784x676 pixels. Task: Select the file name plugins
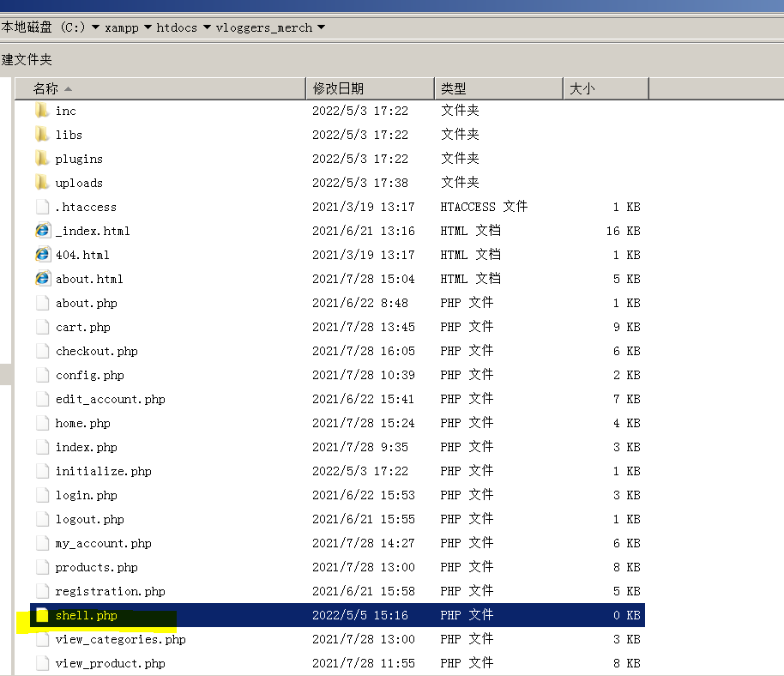click(x=79, y=159)
